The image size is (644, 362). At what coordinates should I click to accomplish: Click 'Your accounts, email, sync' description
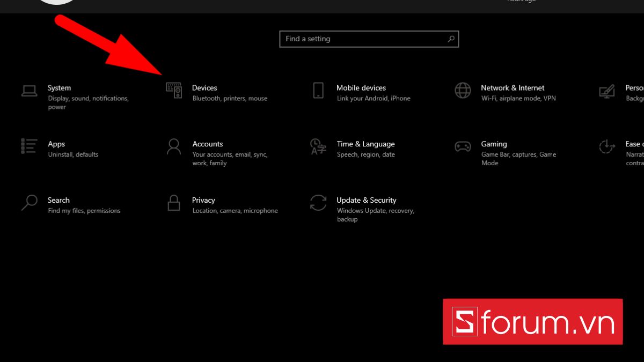(x=230, y=159)
